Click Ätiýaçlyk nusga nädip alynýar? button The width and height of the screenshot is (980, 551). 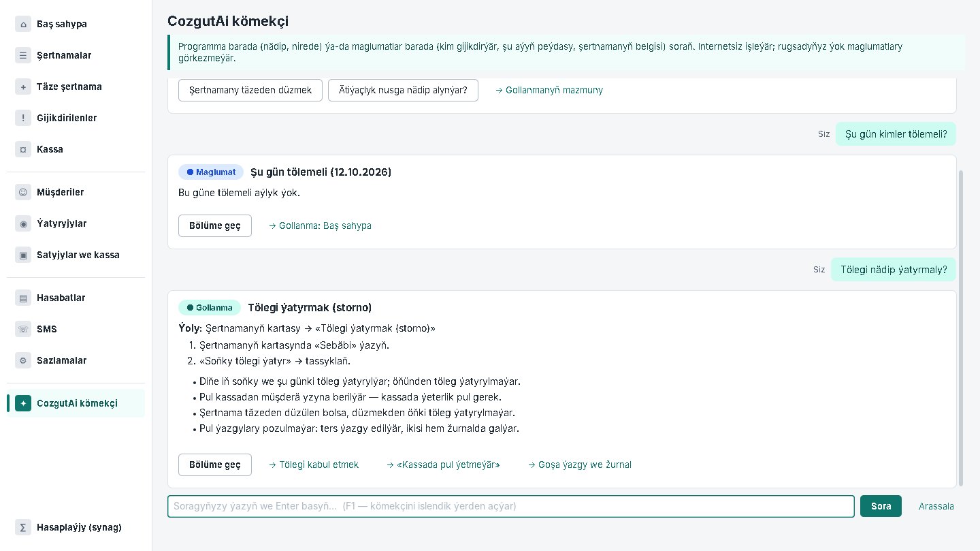[x=403, y=90]
